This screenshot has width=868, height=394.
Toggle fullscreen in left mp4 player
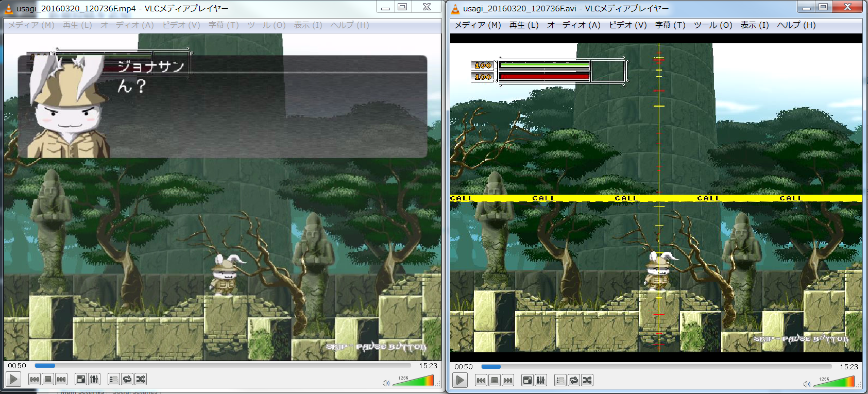tap(81, 380)
